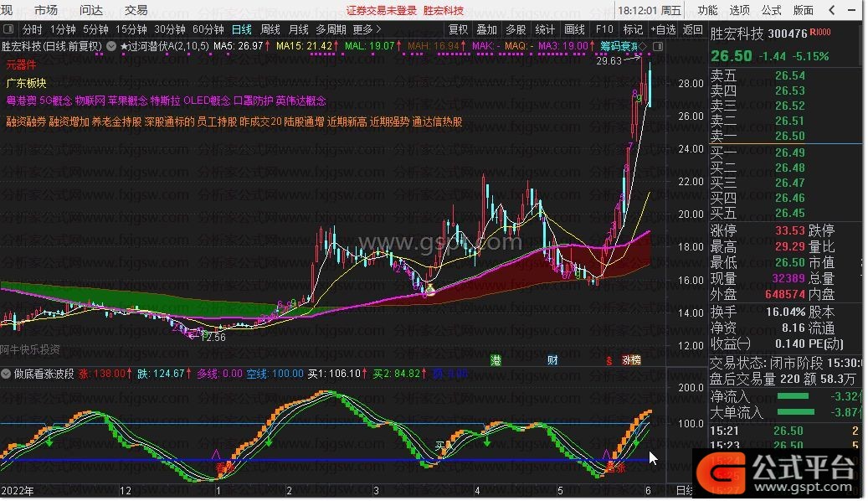868x501 pixels.
Task: Click the 标记 mark button
Action: [633, 29]
